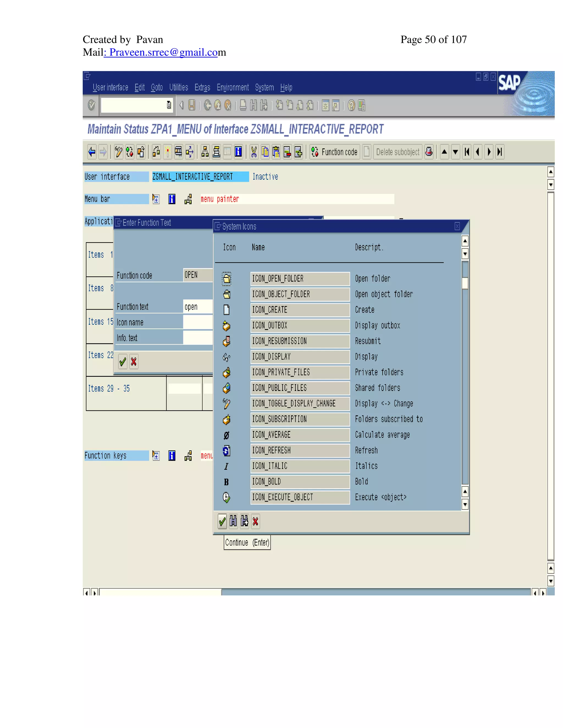Click the Find binoculars icon in System Icons dialog
This screenshot has width=563, height=728.
[x=233, y=521]
